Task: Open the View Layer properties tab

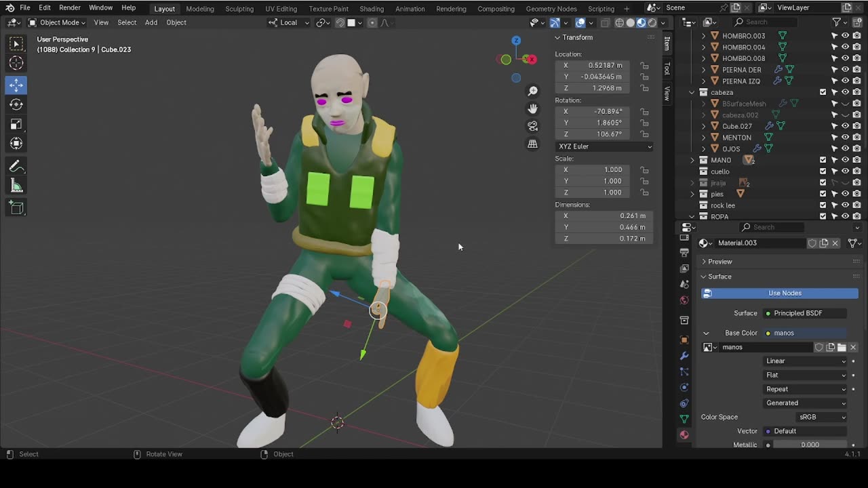Action: pos(684,268)
